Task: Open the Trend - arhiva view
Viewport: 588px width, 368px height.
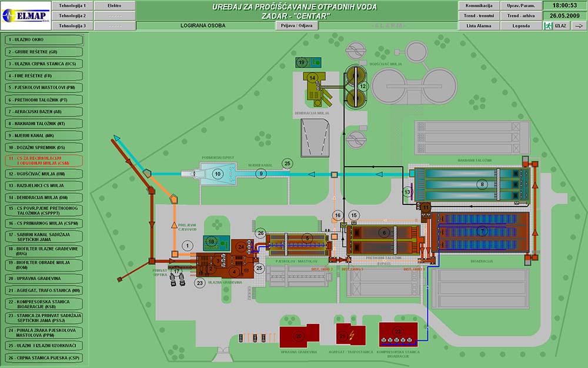Action: tap(520, 15)
